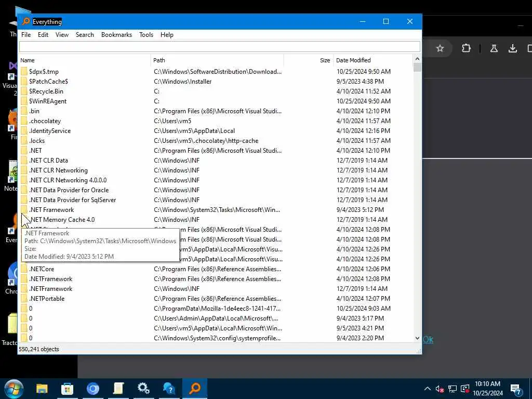The height and width of the screenshot is (399, 532).
Task: Select the .NET CLR Networking 4.0.0.0 folder icon
Action: point(24,180)
